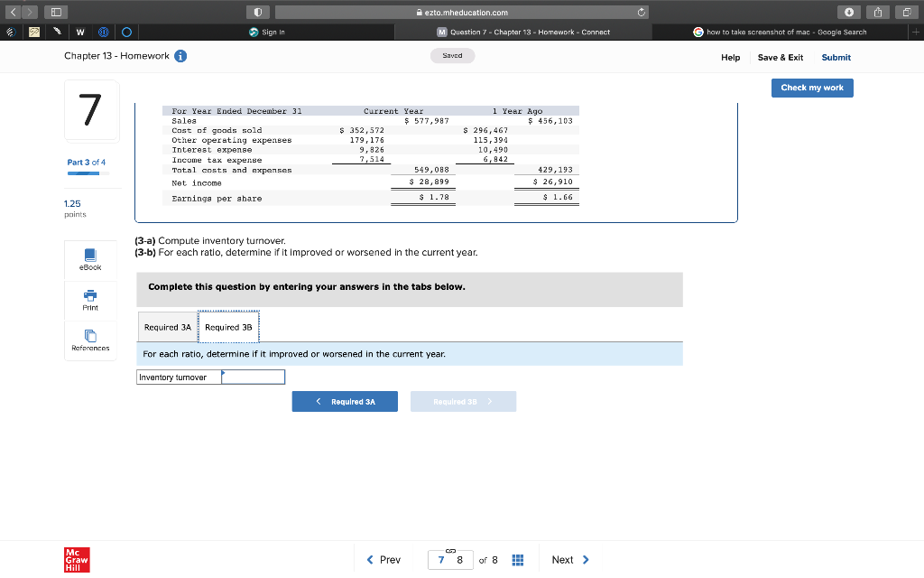924x578 pixels.
Task: Click the Safari share icon
Action: pyautogui.click(x=877, y=12)
